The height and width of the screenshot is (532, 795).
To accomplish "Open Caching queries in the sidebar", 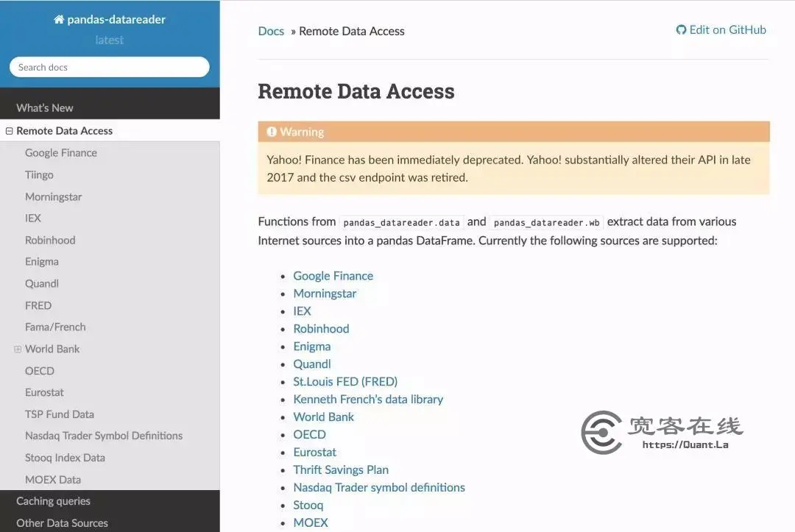I will point(53,501).
